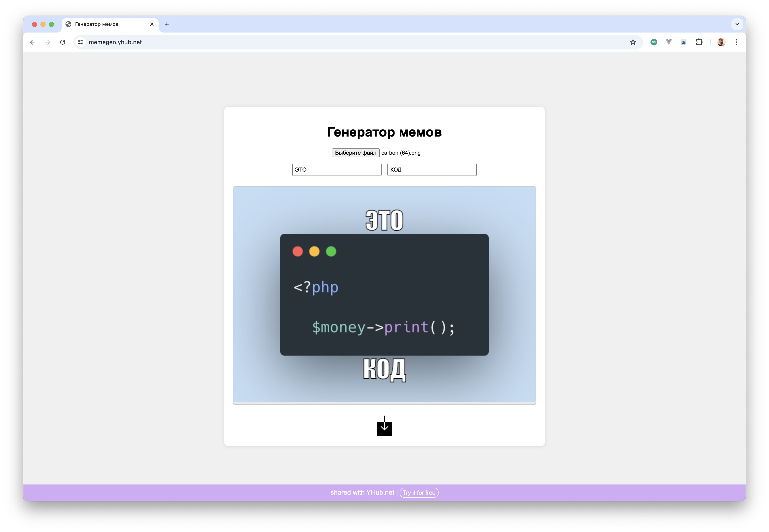Click the shared with YHub.net text
The image size is (769, 532).
click(362, 493)
